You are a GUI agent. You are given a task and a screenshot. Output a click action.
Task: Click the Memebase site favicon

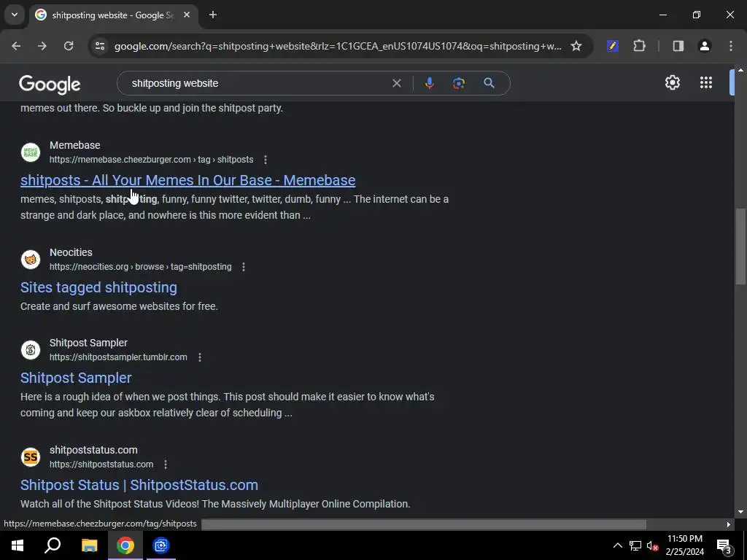[31, 152]
